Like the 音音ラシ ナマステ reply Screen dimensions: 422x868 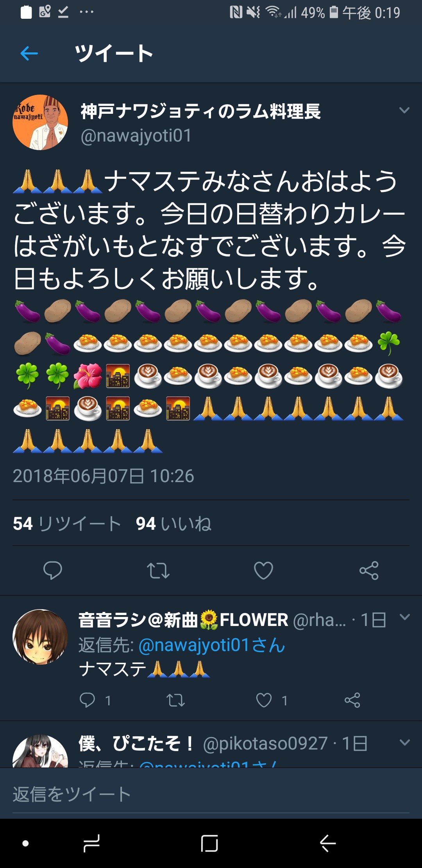click(x=264, y=700)
